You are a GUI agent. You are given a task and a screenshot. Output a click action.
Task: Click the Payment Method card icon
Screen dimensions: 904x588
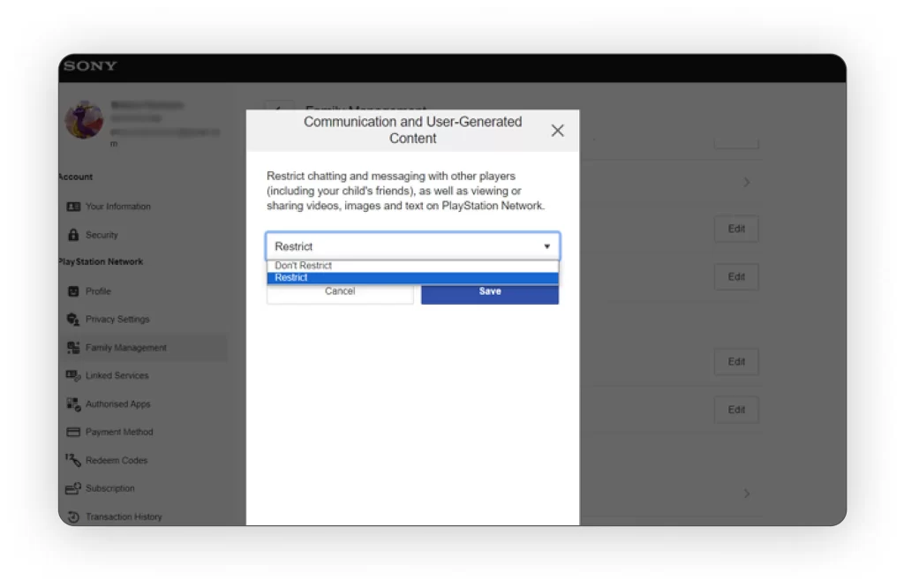pos(73,432)
